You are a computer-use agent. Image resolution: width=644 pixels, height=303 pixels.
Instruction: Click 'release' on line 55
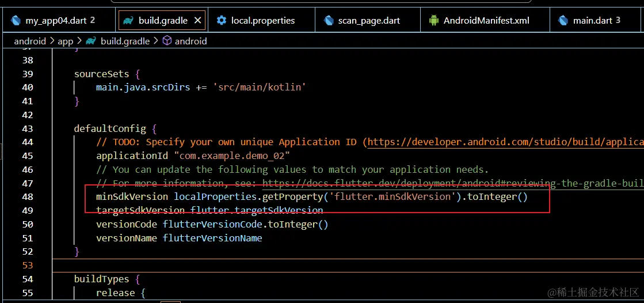coord(116,293)
